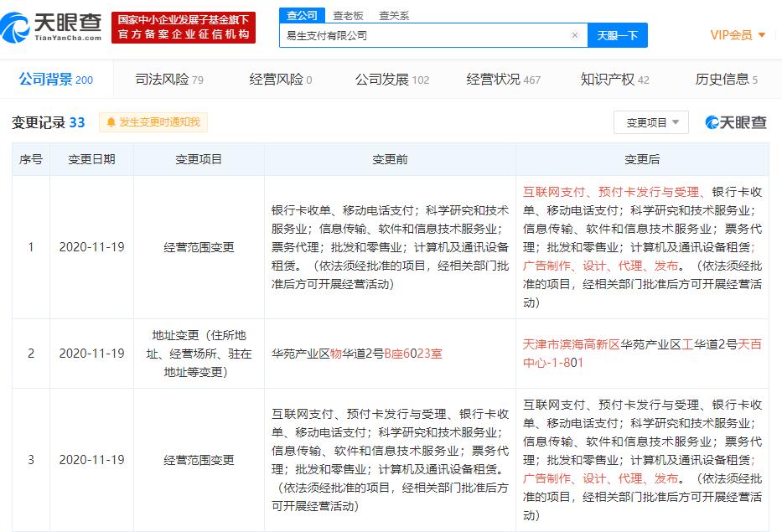Open the VIP会员 dropdown arrow
782x532 pixels.
[762, 35]
